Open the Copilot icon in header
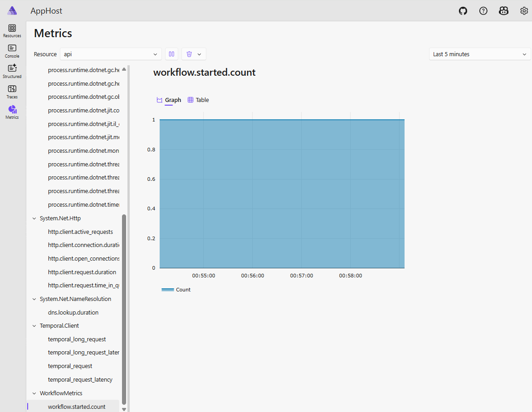 (503, 11)
